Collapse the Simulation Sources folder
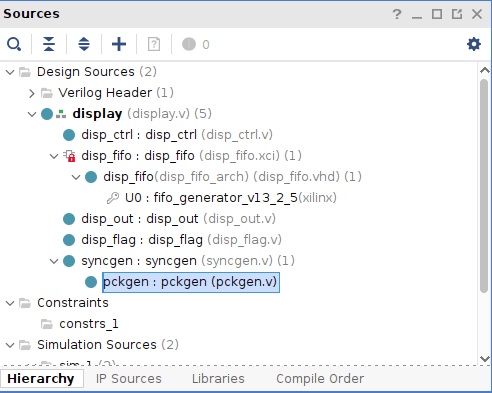 (10, 345)
